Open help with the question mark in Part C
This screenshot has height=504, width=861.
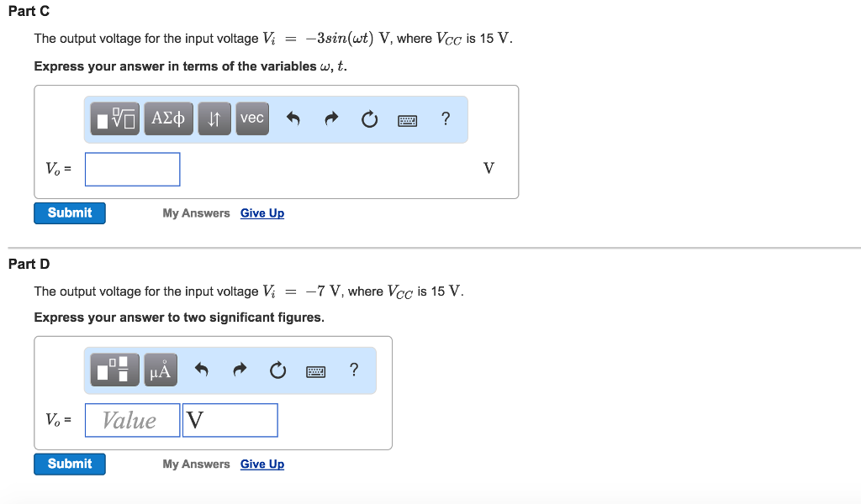446,119
